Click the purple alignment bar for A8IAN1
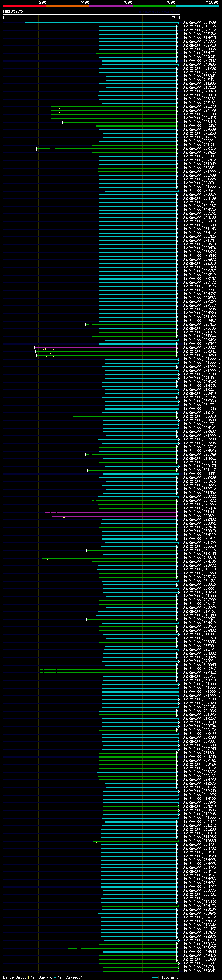Image resolution: width=222 pixels, height=980 pixels. [x=111, y=512]
